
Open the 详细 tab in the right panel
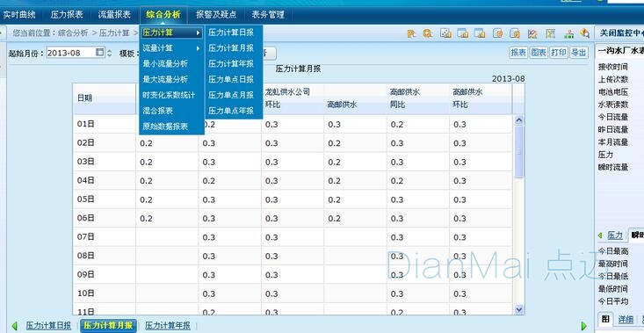pyautogui.click(x=626, y=319)
